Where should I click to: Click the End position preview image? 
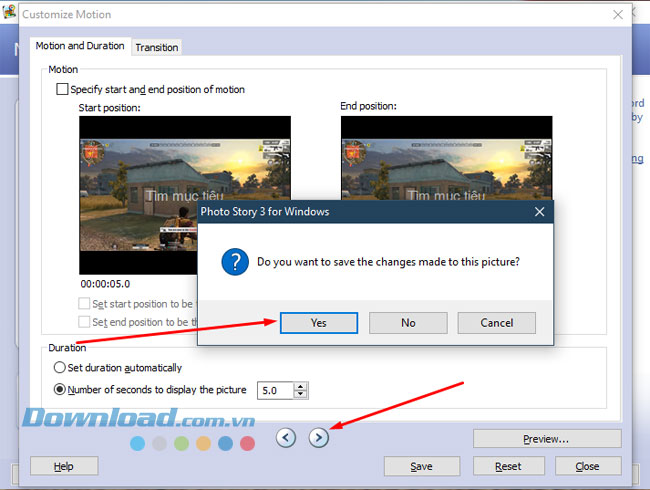point(446,158)
